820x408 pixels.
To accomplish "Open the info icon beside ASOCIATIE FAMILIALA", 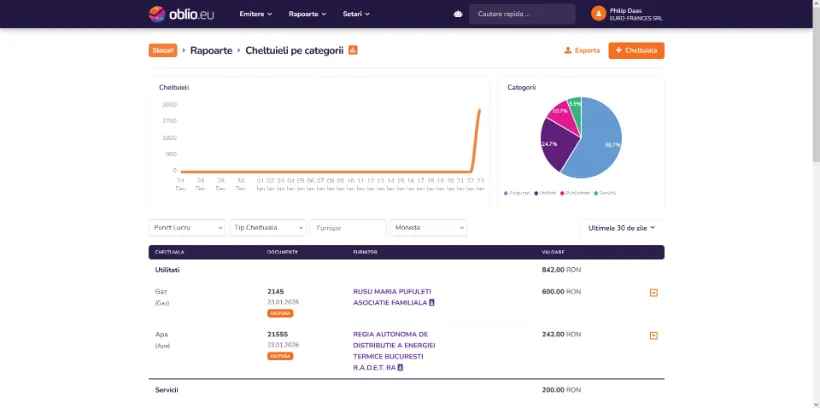I will [432, 302].
